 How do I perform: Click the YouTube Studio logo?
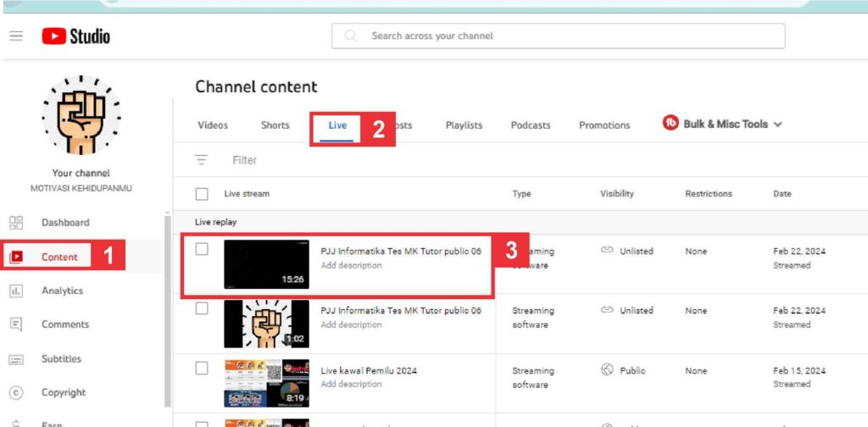(x=76, y=36)
